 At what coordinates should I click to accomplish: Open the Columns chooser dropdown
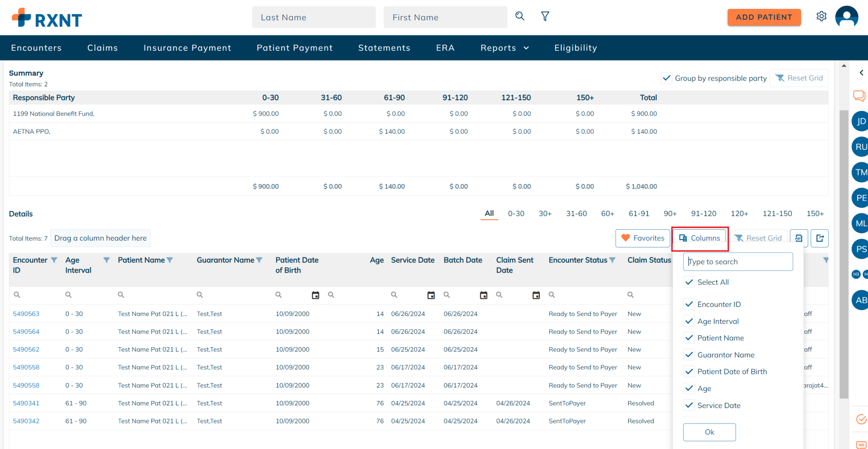coord(700,238)
